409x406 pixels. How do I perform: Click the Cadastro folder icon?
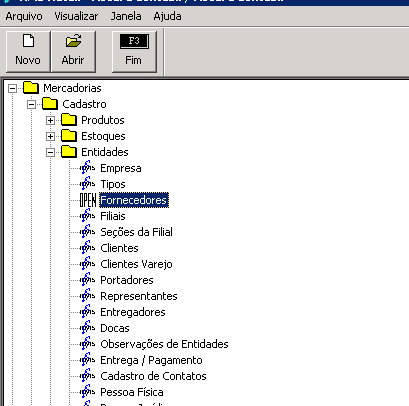[x=50, y=104]
